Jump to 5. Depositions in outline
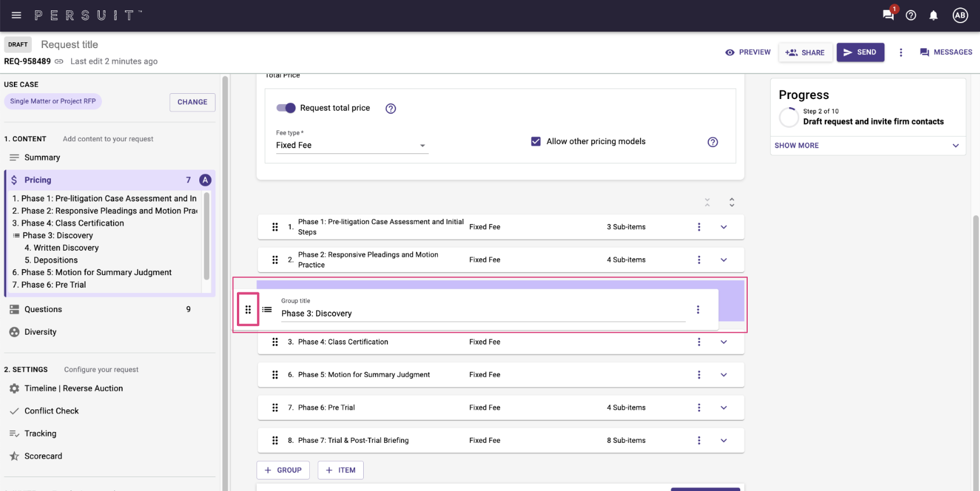Image resolution: width=980 pixels, height=491 pixels. [x=51, y=261]
